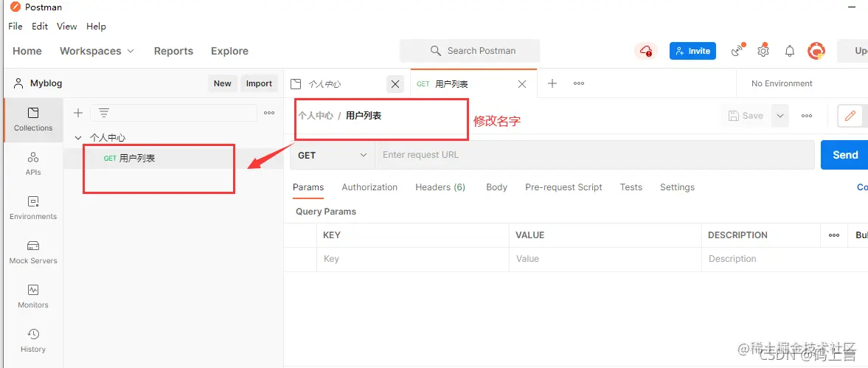Click the Send button
Image resolution: width=868 pixels, height=368 pixels.
click(844, 155)
